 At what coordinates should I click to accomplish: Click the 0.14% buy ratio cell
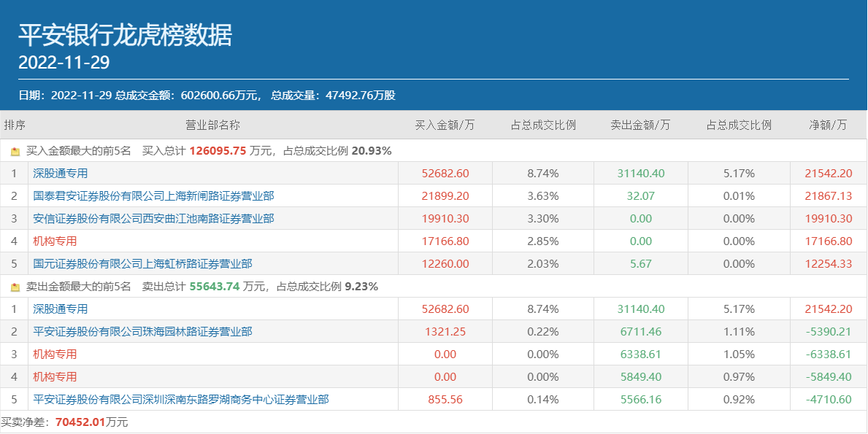click(543, 399)
